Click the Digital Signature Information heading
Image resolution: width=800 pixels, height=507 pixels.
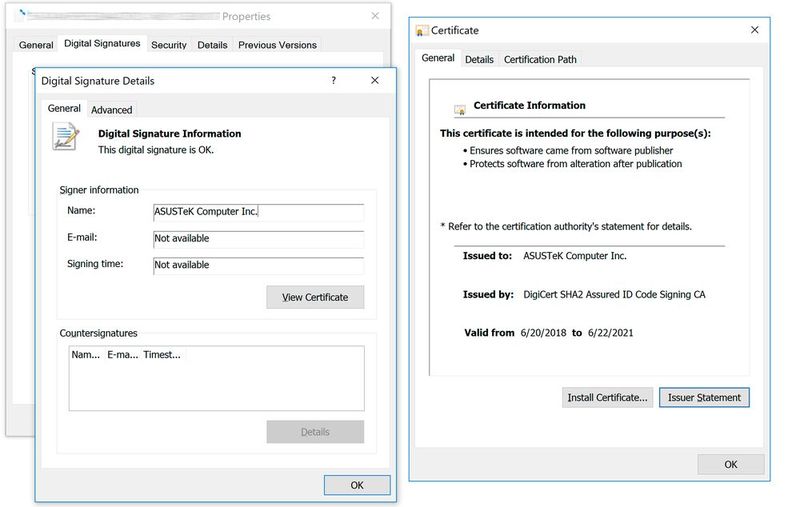(169, 134)
